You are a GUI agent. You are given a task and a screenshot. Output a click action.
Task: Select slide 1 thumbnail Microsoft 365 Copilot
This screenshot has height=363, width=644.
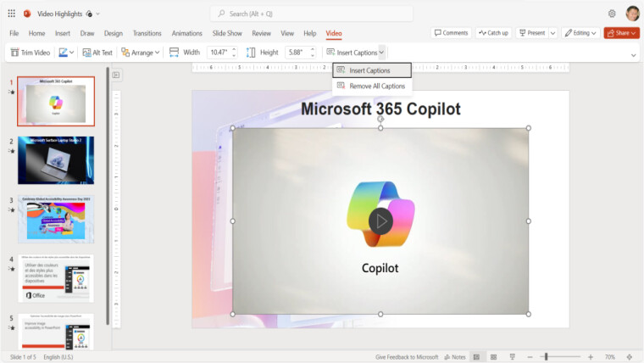[x=56, y=101]
